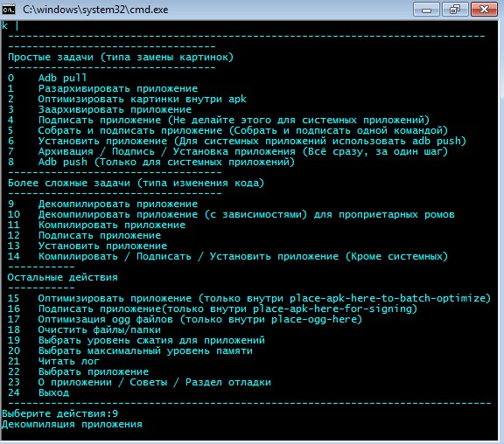
Task: Click the window title C:\windows\system32\cmd.exe
Action: (x=95, y=10)
